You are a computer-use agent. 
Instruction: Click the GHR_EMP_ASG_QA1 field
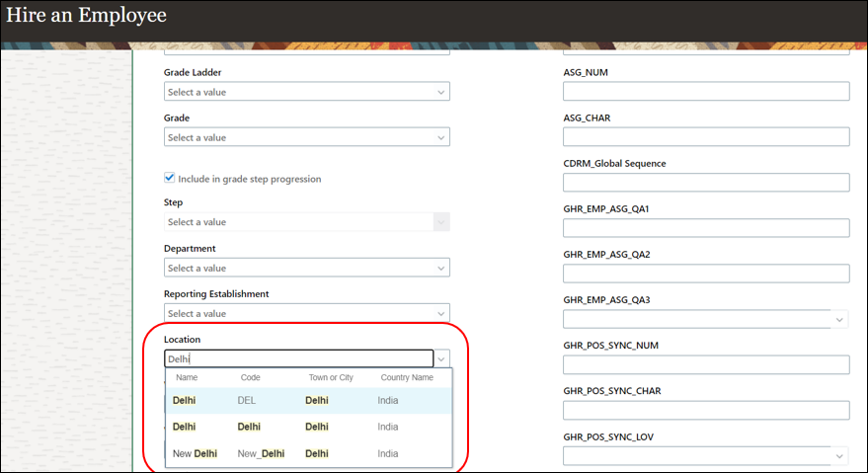coord(706,228)
